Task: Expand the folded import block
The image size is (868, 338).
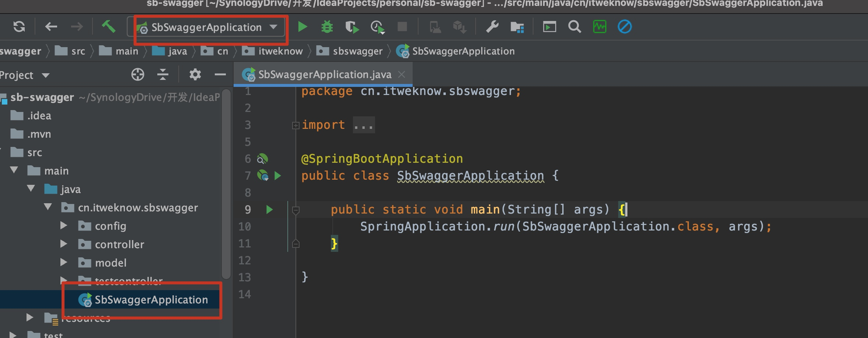Action: tap(295, 126)
